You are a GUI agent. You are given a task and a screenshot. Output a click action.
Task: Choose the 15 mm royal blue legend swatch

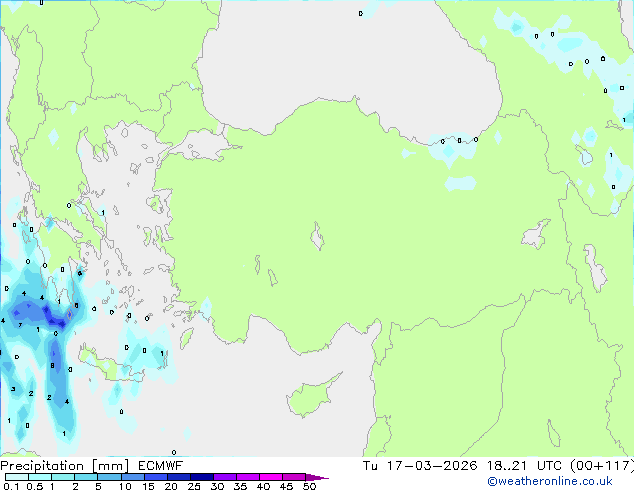tap(155, 477)
